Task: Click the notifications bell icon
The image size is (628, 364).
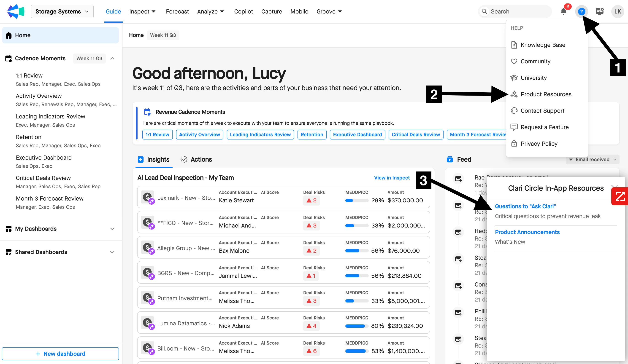Action: point(563,11)
